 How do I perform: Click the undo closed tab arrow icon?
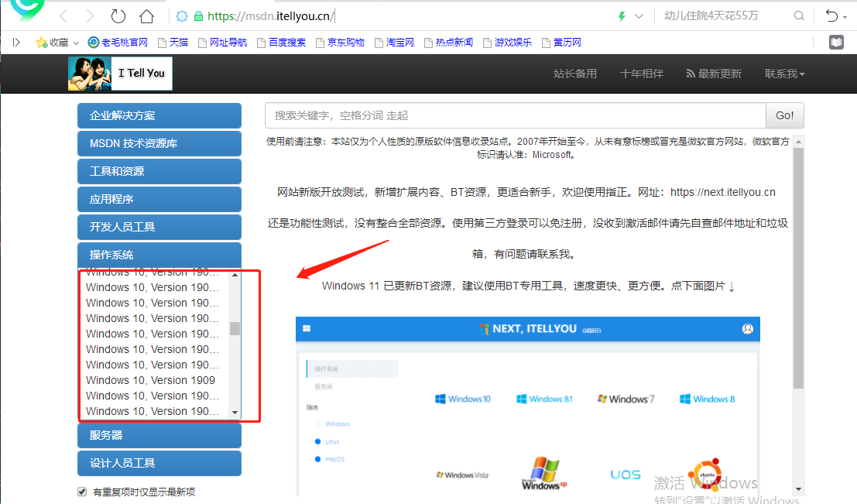[x=831, y=15]
